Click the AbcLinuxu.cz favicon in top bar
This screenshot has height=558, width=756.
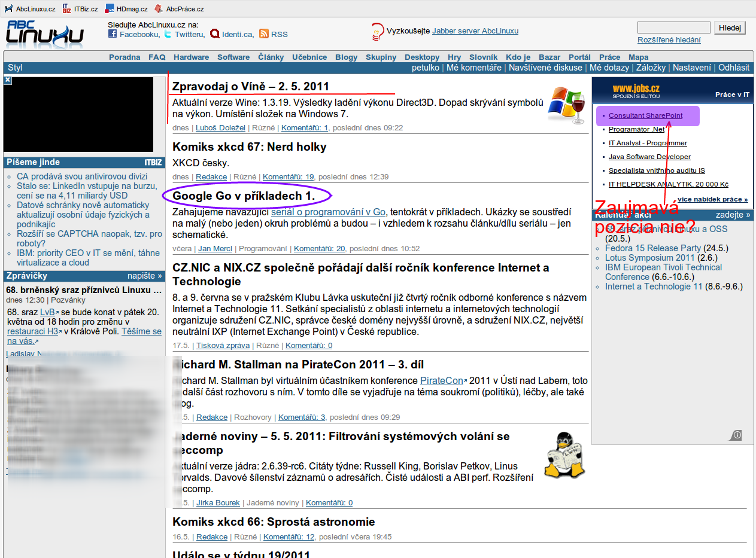pos(8,8)
